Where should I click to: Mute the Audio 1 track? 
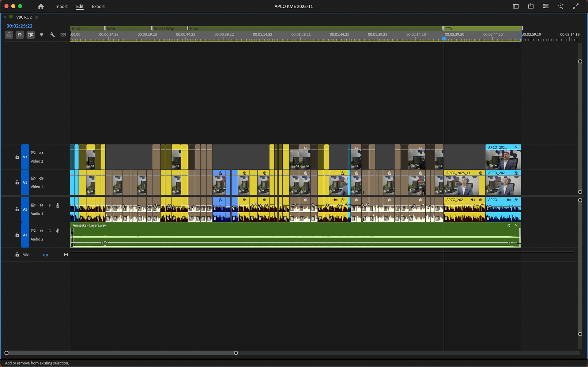coord(41,205)
